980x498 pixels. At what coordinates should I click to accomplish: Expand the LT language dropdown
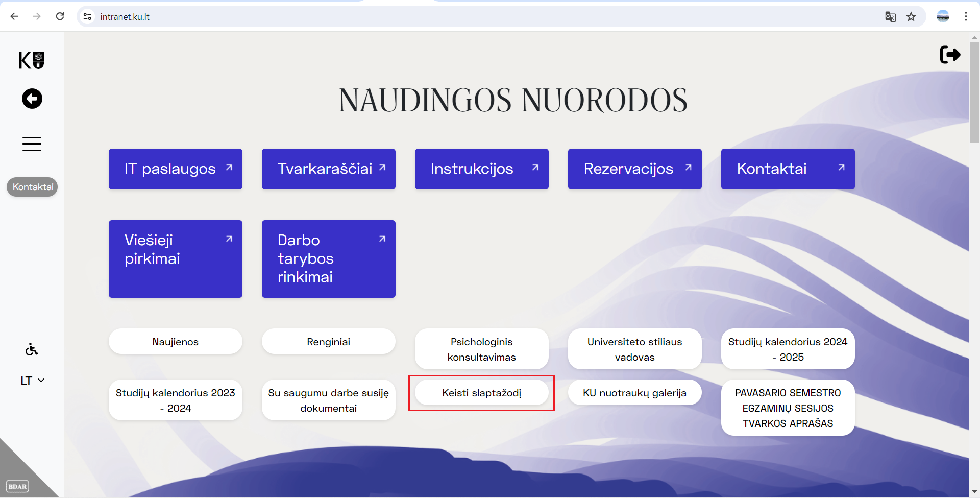point(32,381)
